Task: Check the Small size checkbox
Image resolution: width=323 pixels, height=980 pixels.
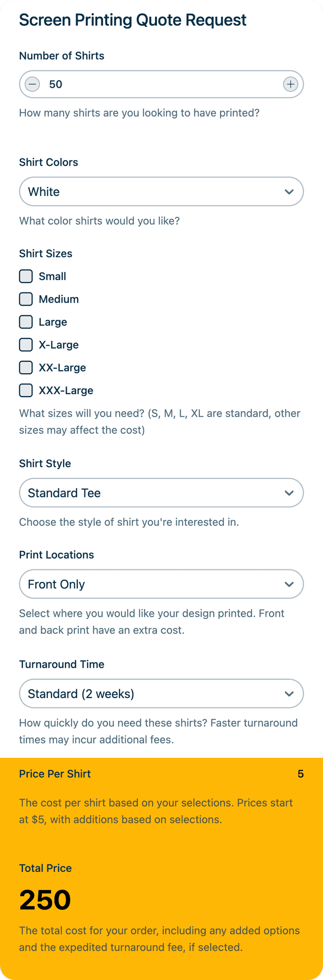Action: tap(26, 276)
